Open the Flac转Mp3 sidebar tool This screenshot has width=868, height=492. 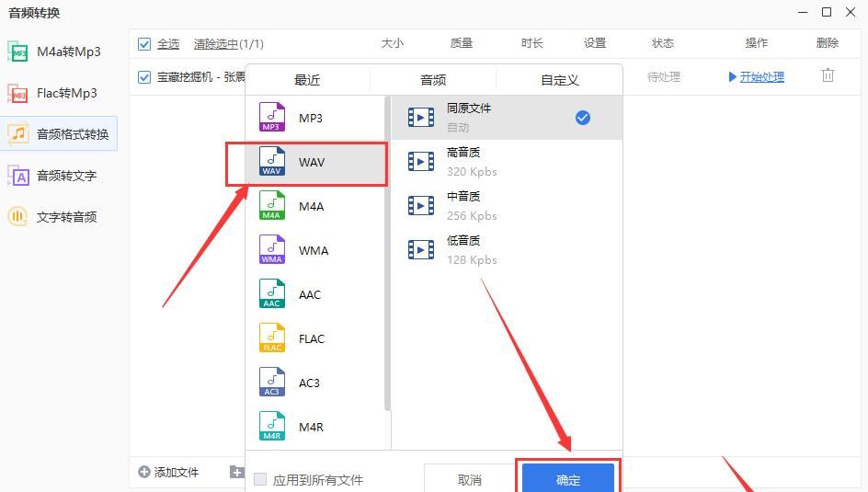(x=59, y=93)
